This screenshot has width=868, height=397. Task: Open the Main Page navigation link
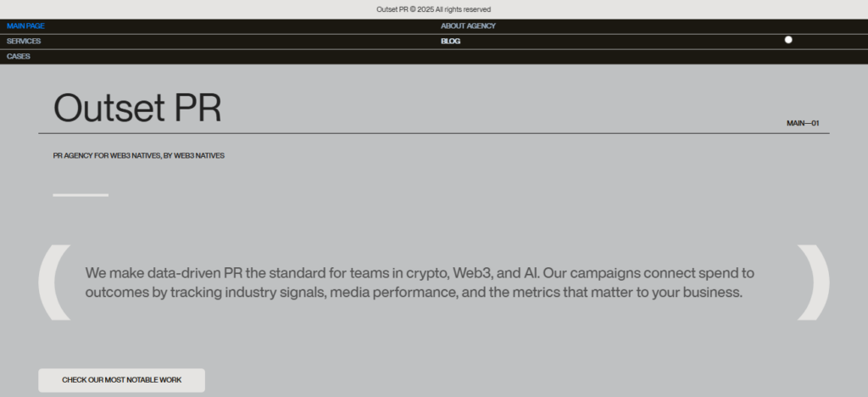pos(25,26)
